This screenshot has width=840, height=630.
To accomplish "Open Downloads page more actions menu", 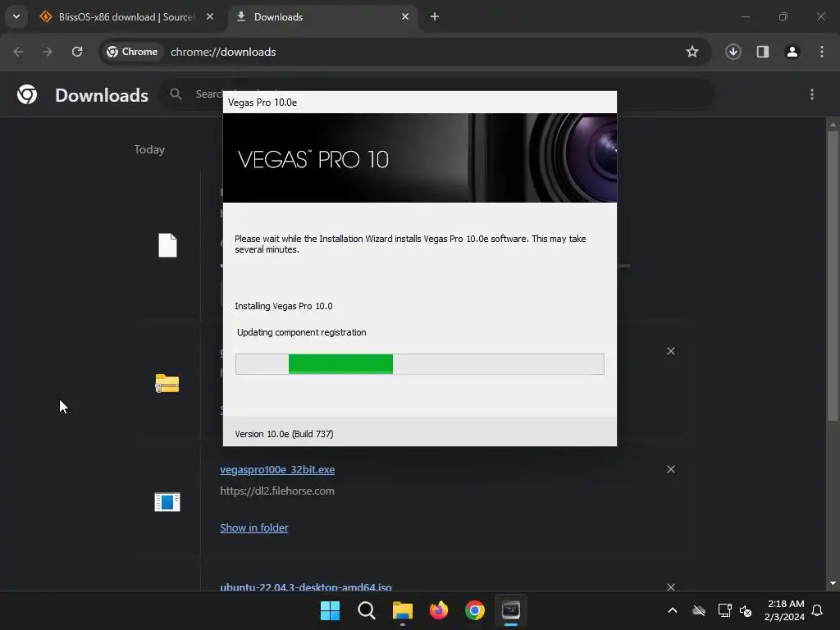I will (812, 95).
